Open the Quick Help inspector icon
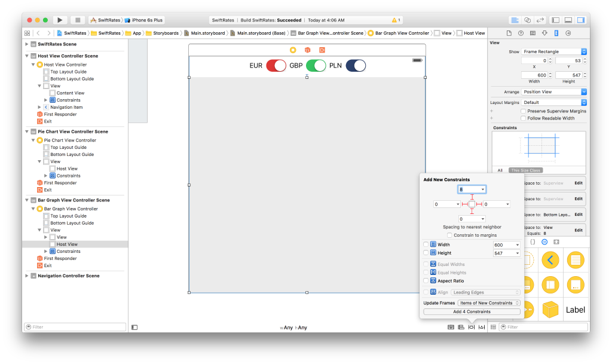612x364 pixels. (521, 33)
